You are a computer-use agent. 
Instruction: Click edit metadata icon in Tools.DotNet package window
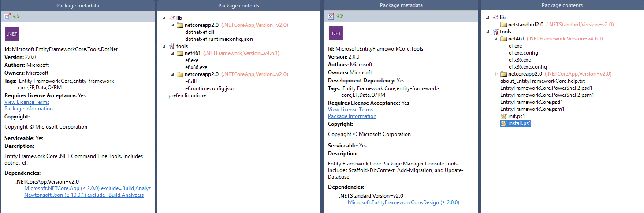7,17
